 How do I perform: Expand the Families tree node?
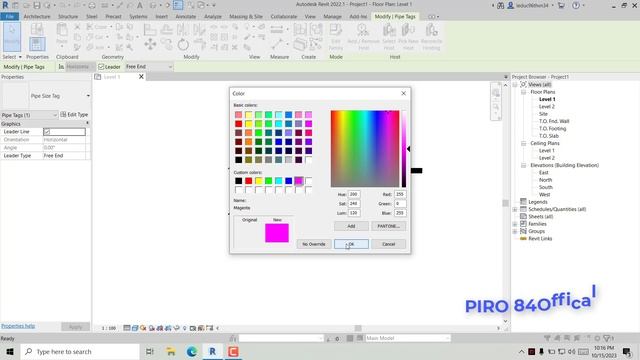pyautogui.click(x=515, y=224)
